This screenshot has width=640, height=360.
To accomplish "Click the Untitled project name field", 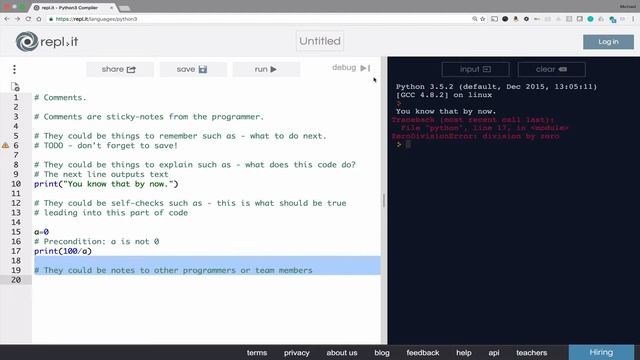I will 320,41.
